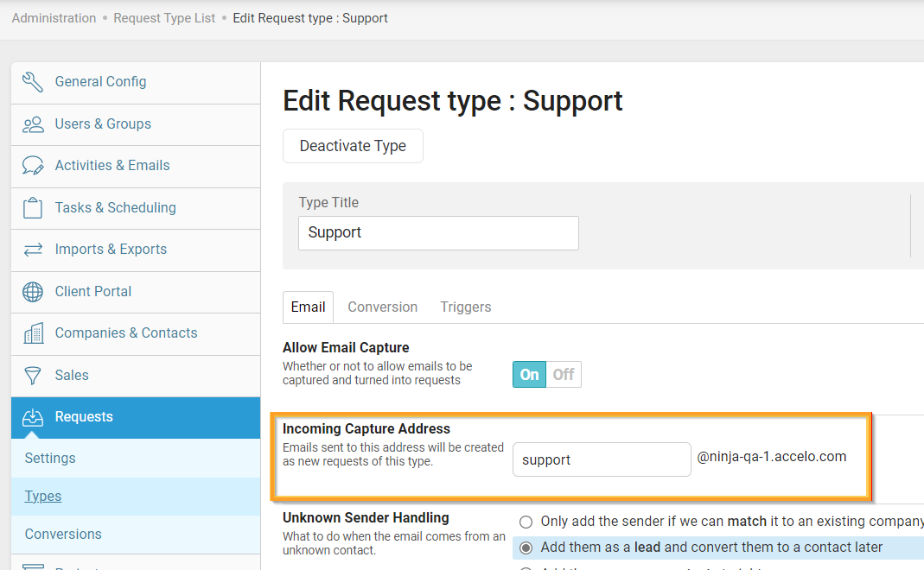
Task: Switch to the Conversion tab
Action: (382, 307)
